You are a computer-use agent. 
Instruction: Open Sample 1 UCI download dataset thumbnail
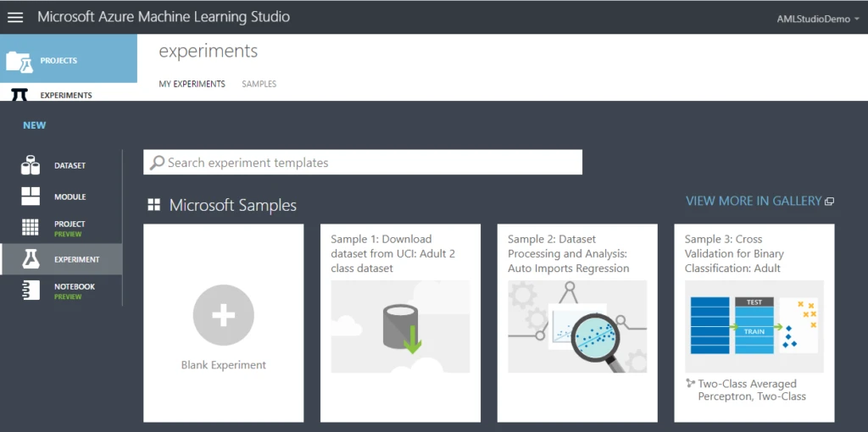tap(400, 327)
